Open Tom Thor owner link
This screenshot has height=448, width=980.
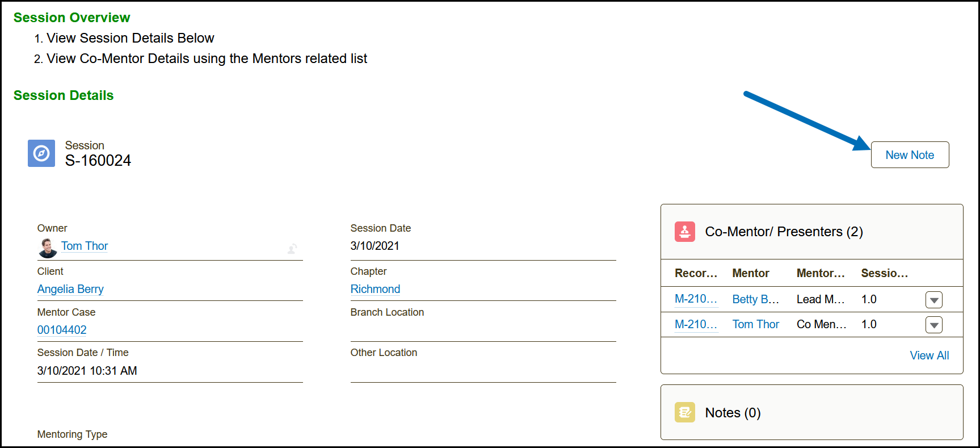85,246
